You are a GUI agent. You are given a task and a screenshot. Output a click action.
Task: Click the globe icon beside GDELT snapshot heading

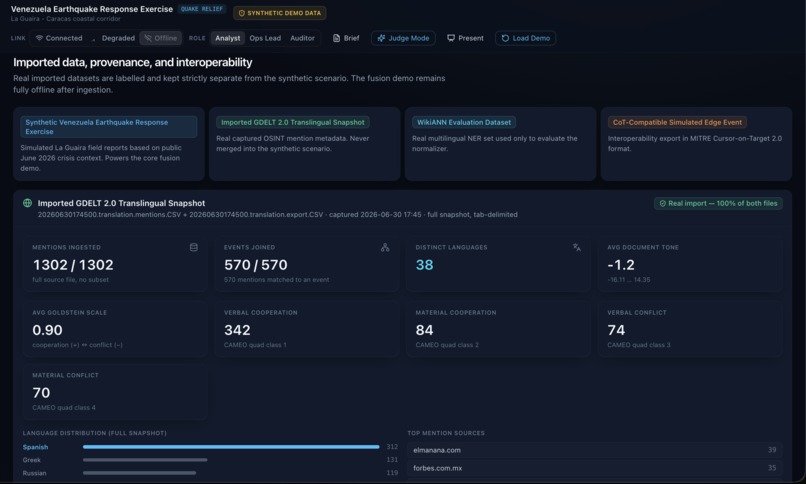click(27, 203)
